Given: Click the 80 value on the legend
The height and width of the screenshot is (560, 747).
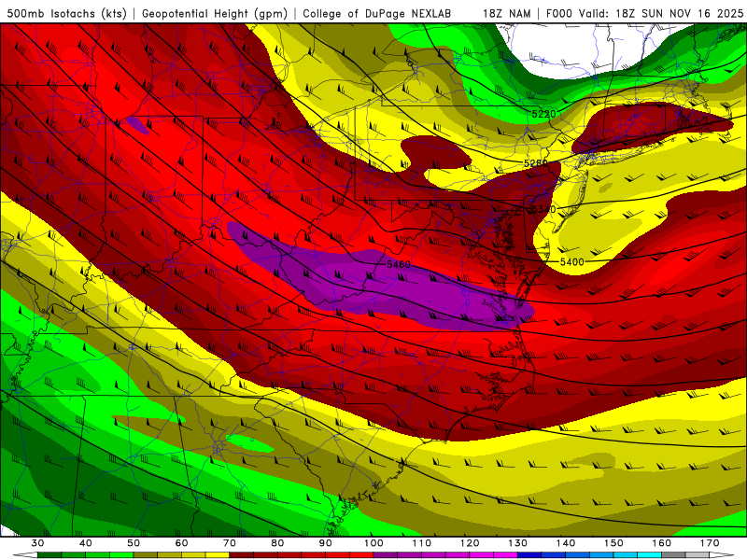Looking at the screenshot, I should [x=277, y=543].
